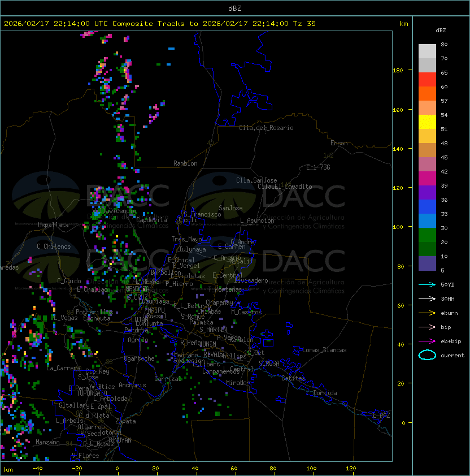Click the 'C_Guido' map label
Image resolution: width=470 pixels, height=476 pixels.
pos(69,281)
